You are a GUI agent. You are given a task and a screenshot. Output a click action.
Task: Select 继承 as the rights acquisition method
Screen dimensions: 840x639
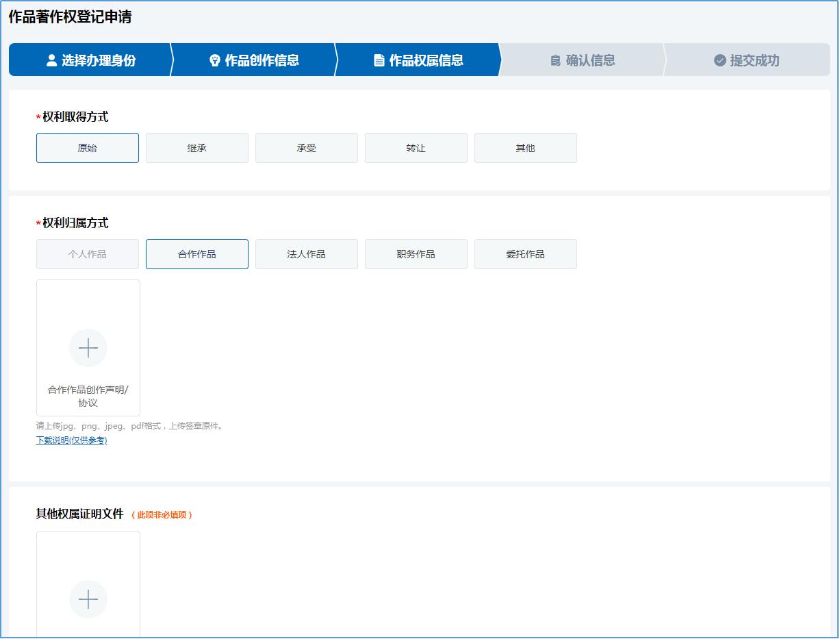point(196,148)
